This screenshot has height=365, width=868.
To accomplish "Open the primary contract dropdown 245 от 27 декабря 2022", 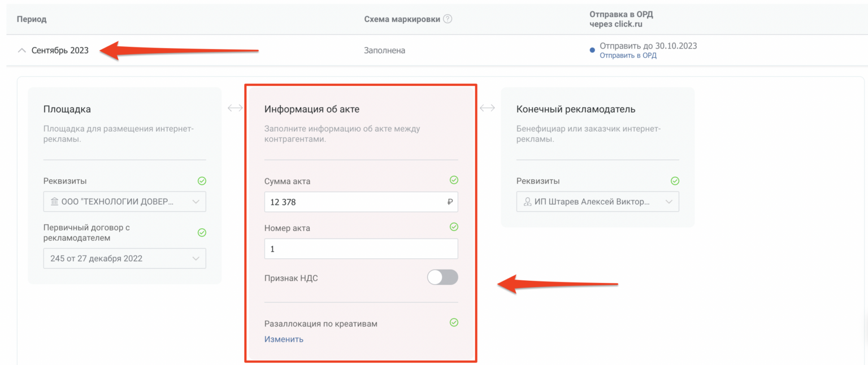I will pyautogui.click(x=124, y=258).
